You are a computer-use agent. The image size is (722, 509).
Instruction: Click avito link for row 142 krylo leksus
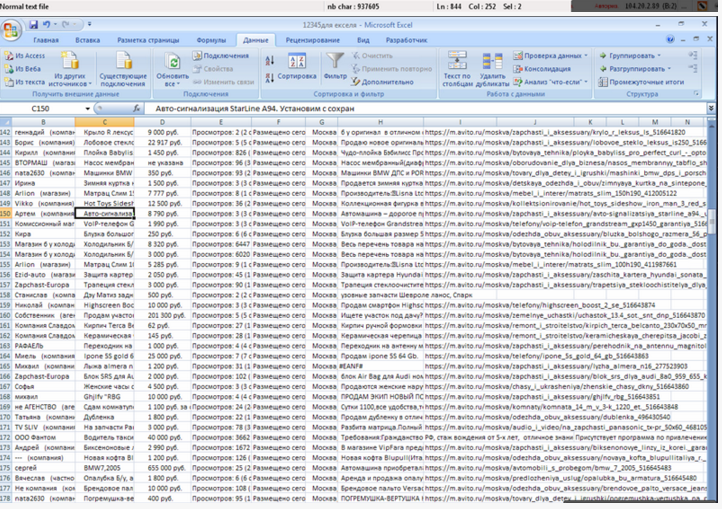[555, 132]
